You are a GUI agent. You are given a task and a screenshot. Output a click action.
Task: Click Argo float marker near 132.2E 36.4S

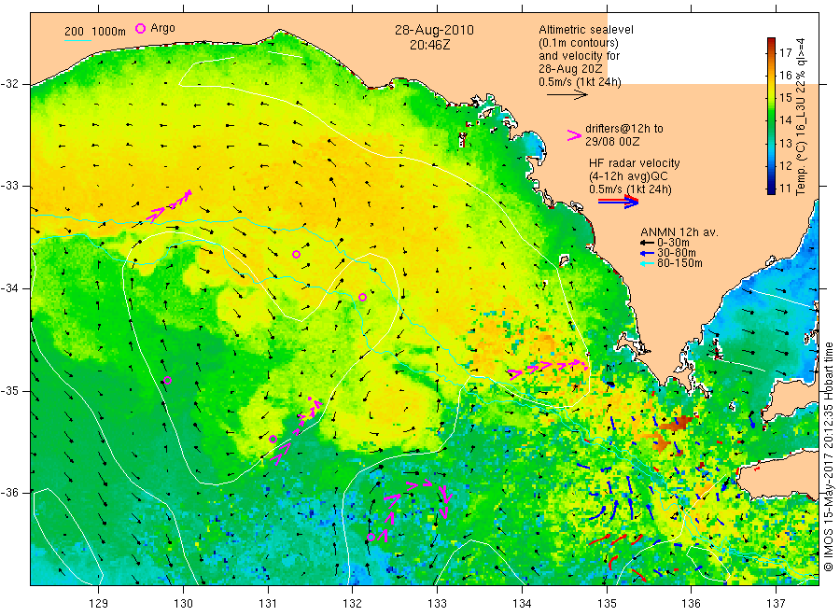click(x=371, y=537)
